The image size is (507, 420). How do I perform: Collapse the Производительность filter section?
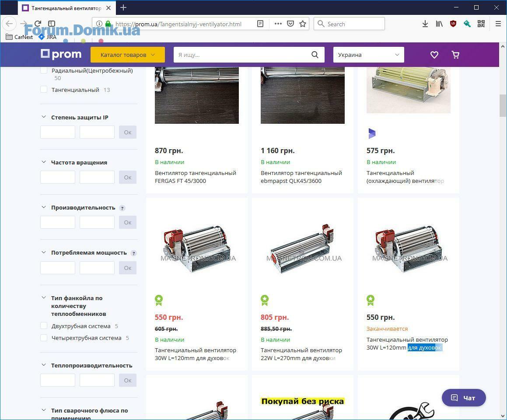[x=44, y=207]
